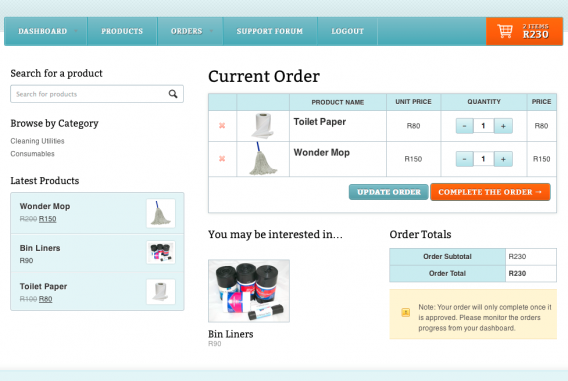Click the Product Name column header
The height and width of the screenshot is (381, 568).
point(338,102)
